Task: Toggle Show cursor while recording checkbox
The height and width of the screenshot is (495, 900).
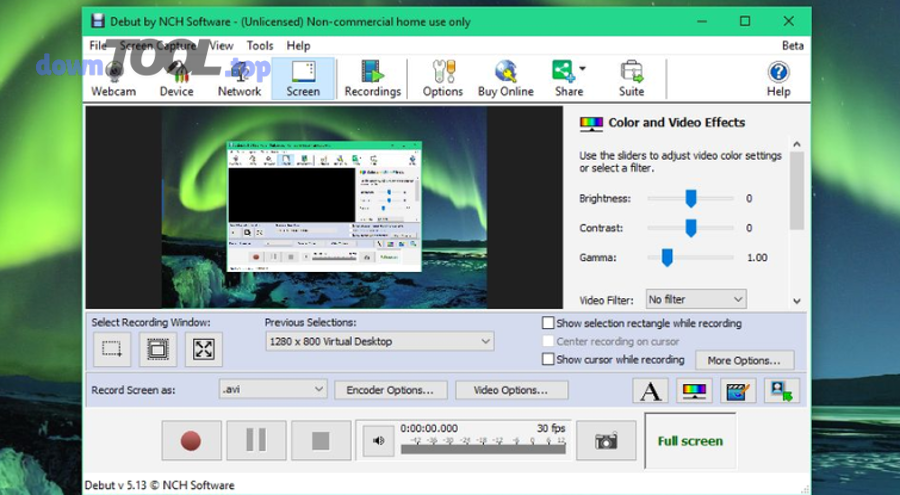Action: 548,359
